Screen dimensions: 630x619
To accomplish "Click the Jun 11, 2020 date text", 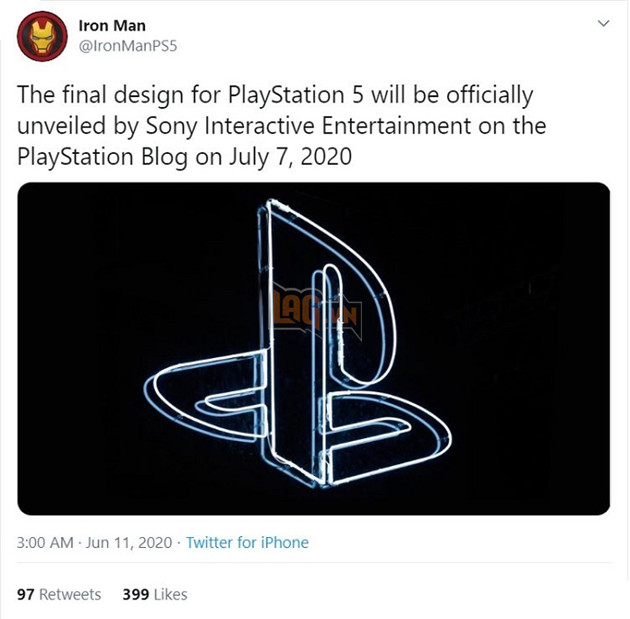I will pyautogui.click(x=129, y=543).
